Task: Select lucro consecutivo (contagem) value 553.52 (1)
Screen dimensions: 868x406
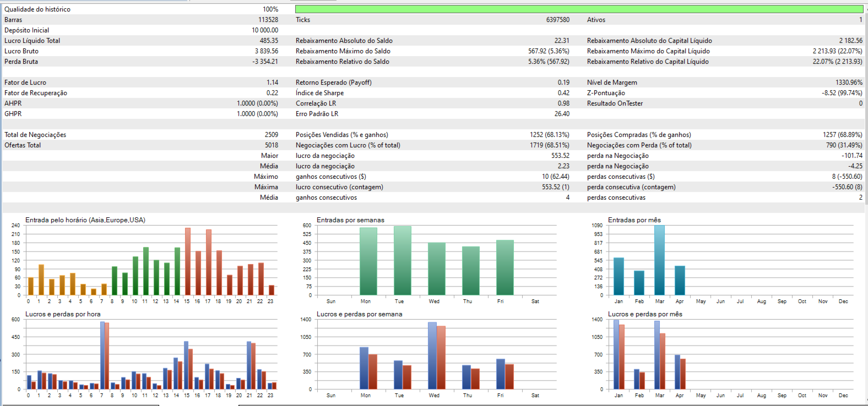Action: pos(556,187)
